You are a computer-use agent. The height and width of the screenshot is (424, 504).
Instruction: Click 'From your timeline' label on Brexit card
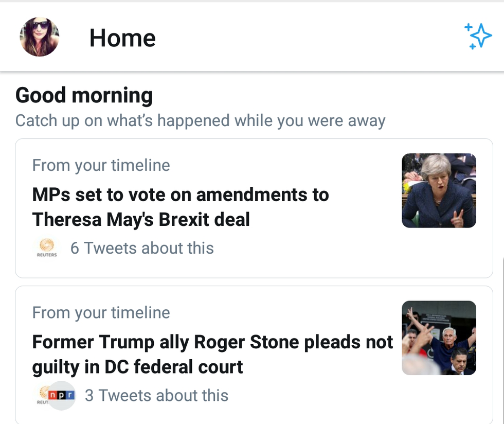click(x=101, y=165)
